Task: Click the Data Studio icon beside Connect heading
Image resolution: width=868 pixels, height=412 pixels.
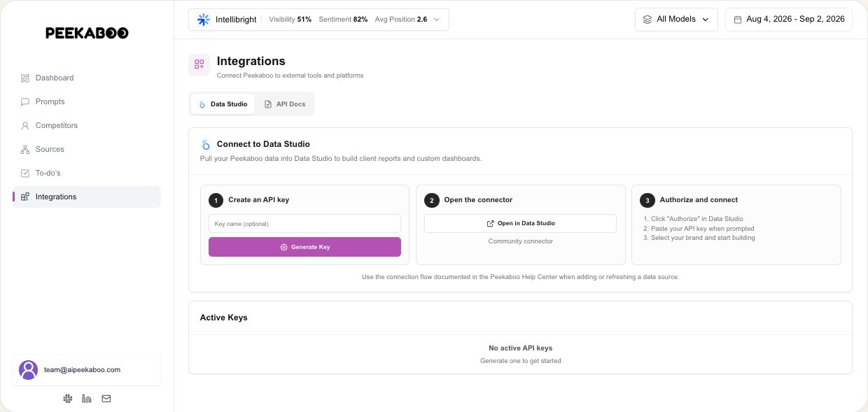Action: tap(206, 145)
